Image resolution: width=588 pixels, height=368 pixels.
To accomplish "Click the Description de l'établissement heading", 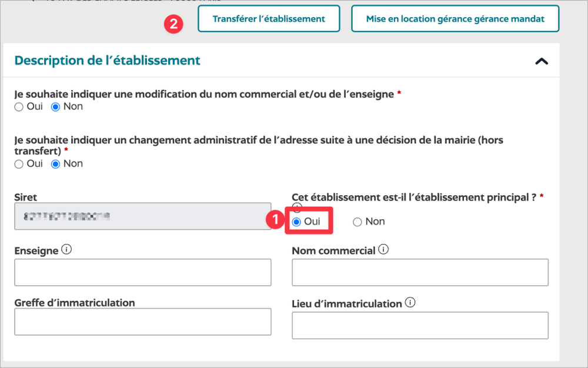I will click(107, 60).
